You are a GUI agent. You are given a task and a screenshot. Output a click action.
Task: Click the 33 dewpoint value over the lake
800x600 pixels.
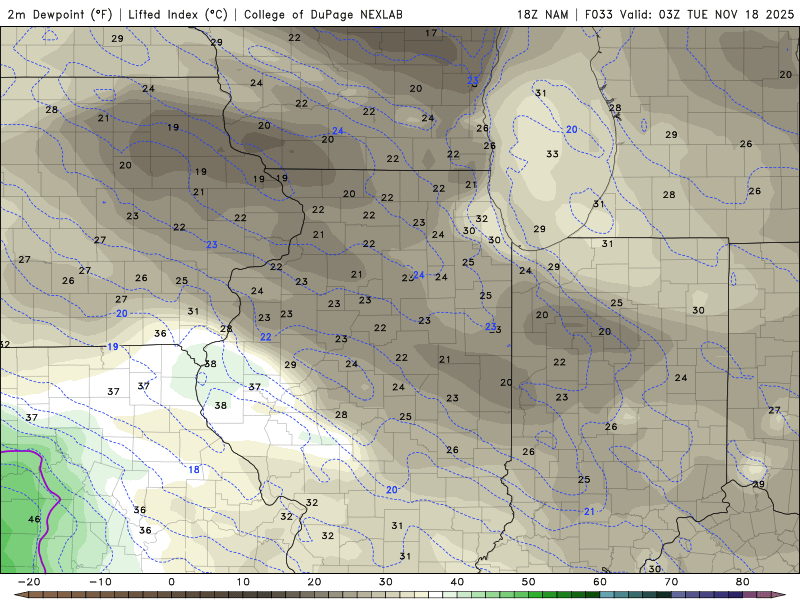552,154
